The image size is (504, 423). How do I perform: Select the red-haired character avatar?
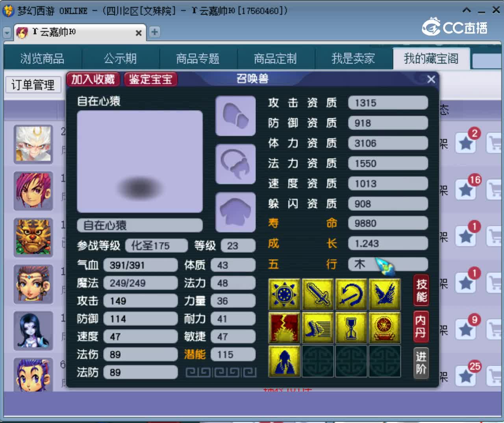pos(33,191)
